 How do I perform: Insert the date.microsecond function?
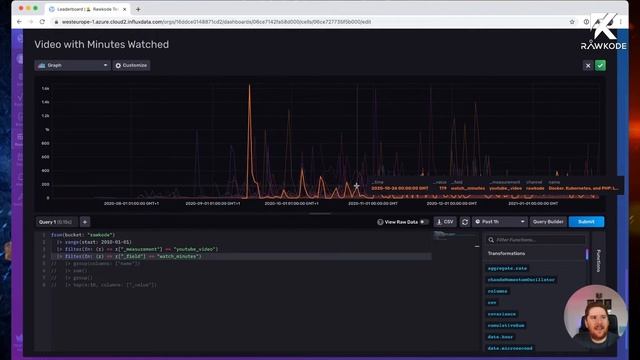(x=510, y=348)
